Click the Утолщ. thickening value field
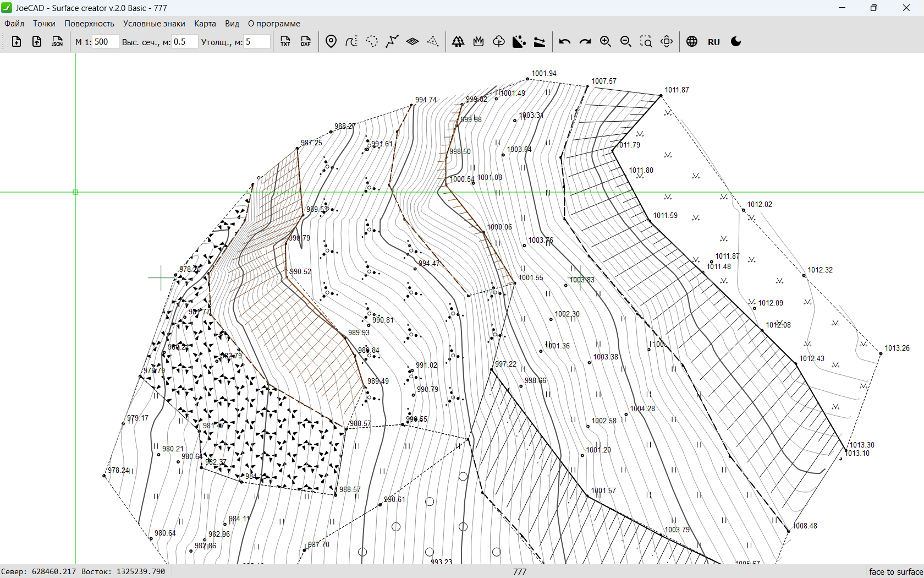Screen dimensions: 924x578 click(256, 42)
